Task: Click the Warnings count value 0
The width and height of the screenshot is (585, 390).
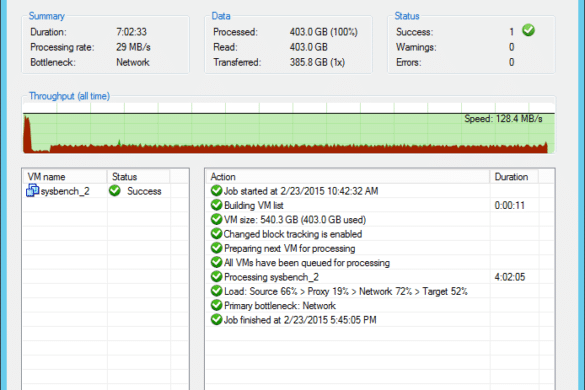Action: (x=512, y=47)
